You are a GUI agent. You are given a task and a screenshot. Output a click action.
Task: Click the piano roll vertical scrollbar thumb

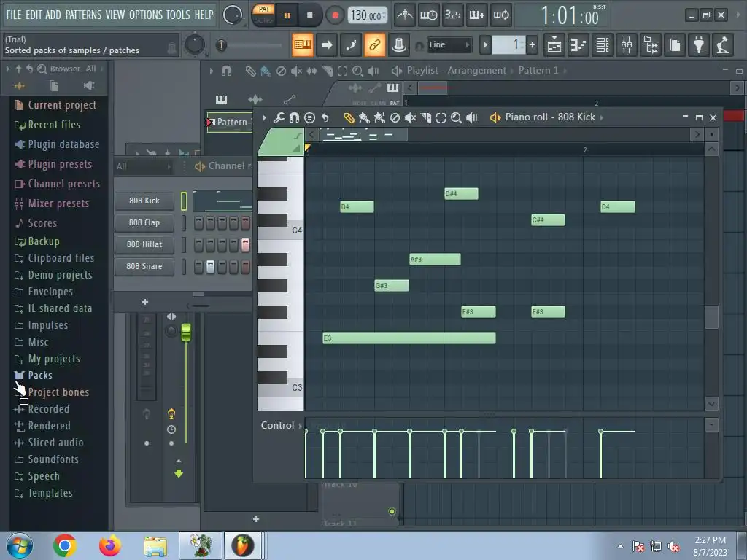[711, 317]
